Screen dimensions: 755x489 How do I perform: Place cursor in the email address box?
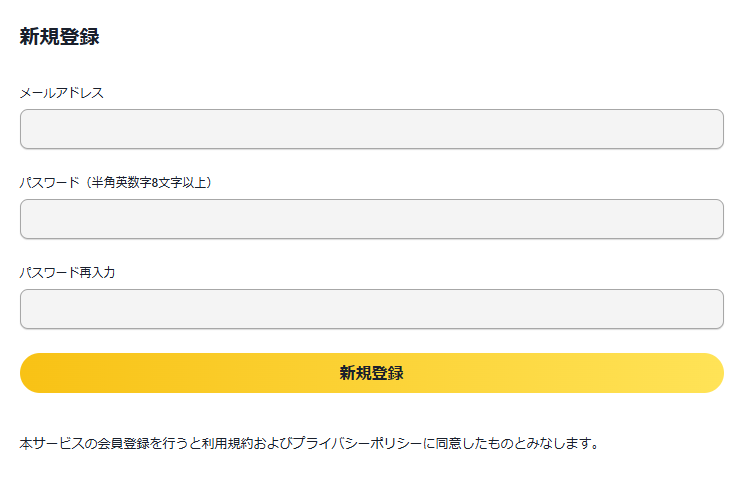coord(371,129)
